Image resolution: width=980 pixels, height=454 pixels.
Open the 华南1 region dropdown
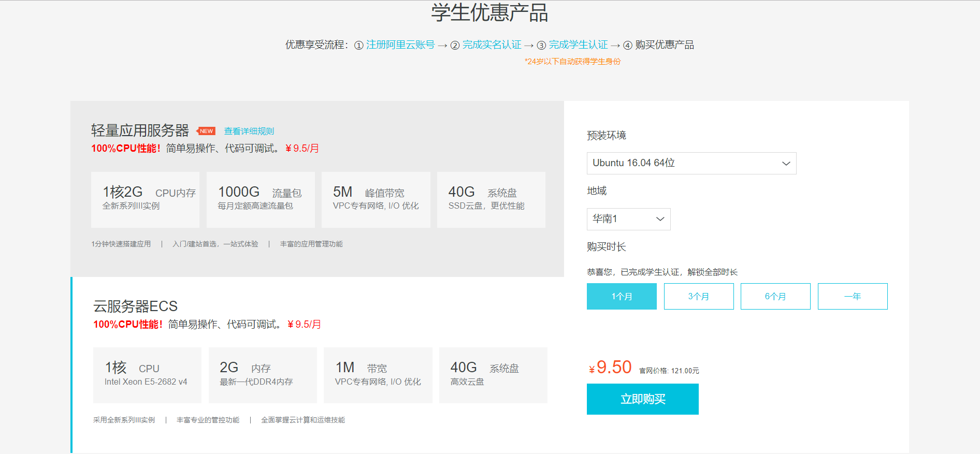point(628,219)
